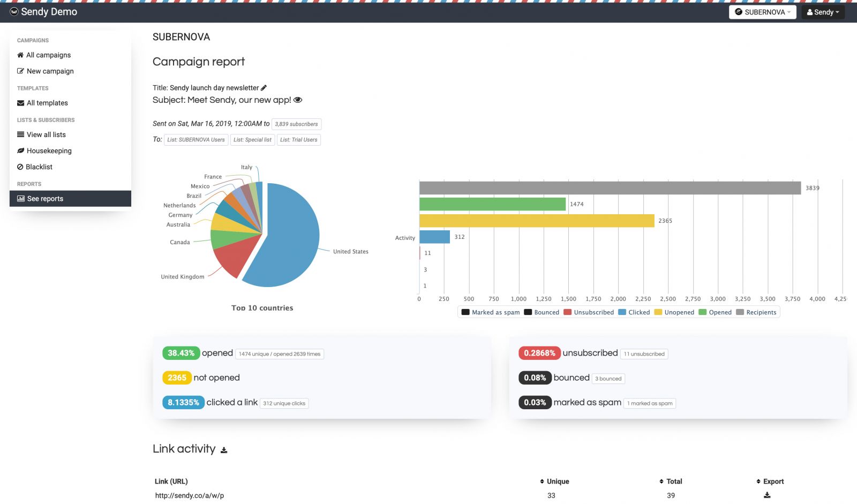The width and height of the screenshot is (857, 504).
Task: Click the 1474 unique / opened badge
Action: 280,354
